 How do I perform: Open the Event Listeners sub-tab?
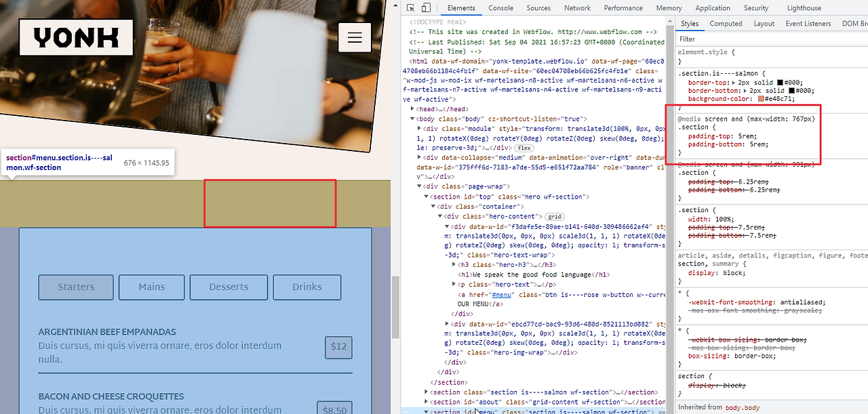pos(808,24)
